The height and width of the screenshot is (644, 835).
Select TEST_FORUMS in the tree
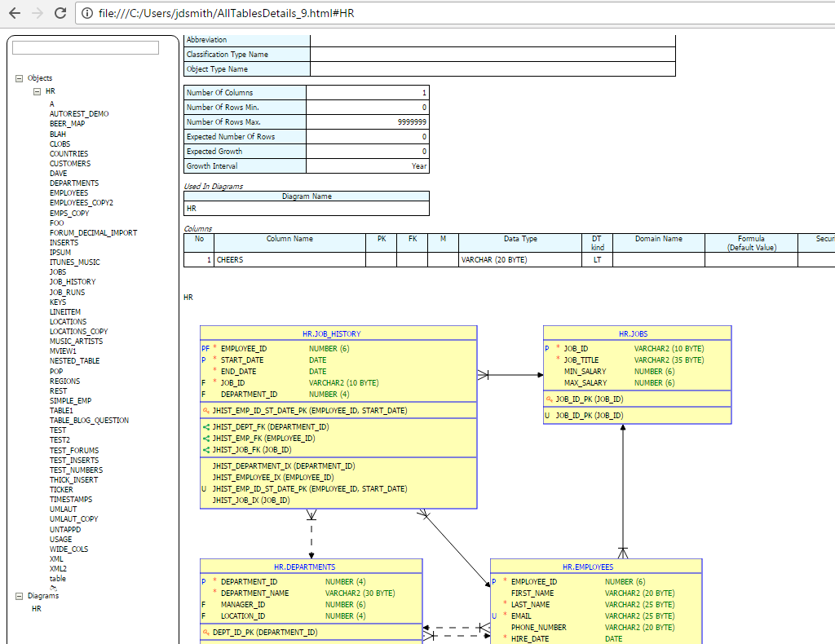point(74,451)
